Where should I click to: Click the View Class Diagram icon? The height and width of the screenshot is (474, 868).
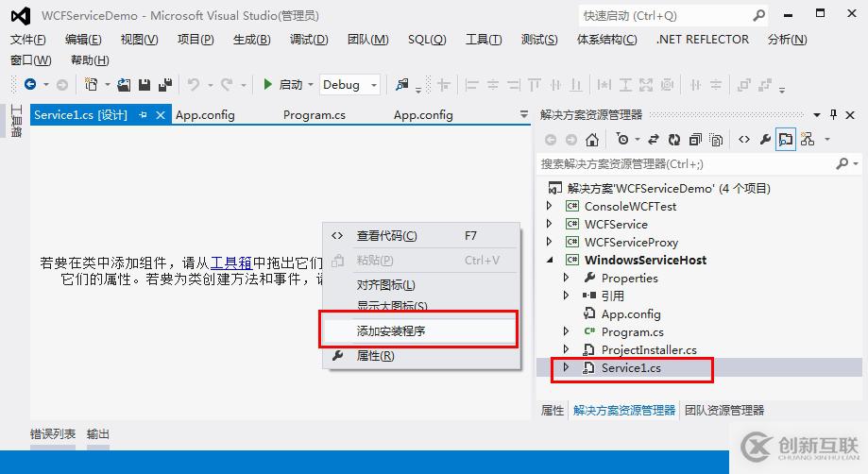coord(808,140)
